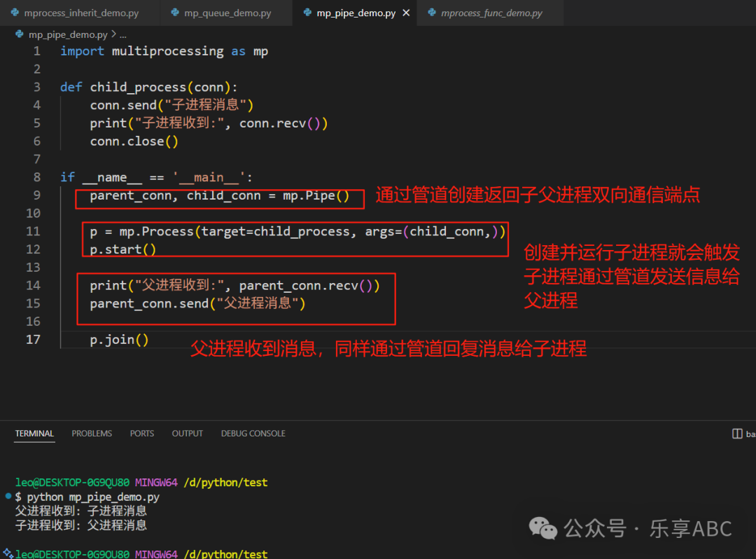Click the blue command-success dot in terminal
The image size is (756, 559).
8,496
